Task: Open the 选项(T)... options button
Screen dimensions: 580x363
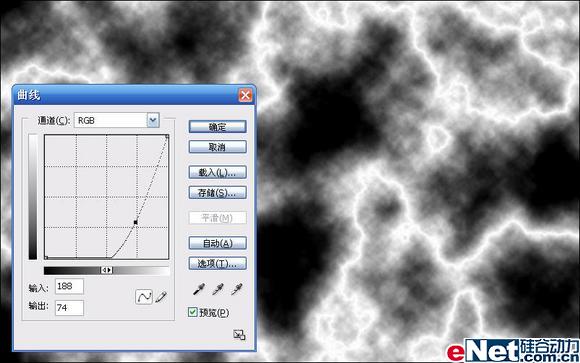Action: (x=218, y=263)
